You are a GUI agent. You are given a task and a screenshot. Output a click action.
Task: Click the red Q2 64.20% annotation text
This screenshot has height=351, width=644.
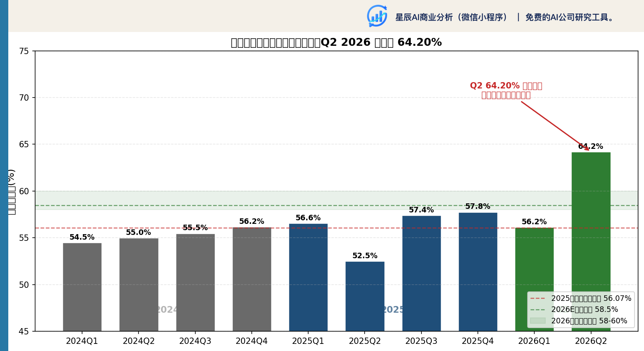pos(506,90)
